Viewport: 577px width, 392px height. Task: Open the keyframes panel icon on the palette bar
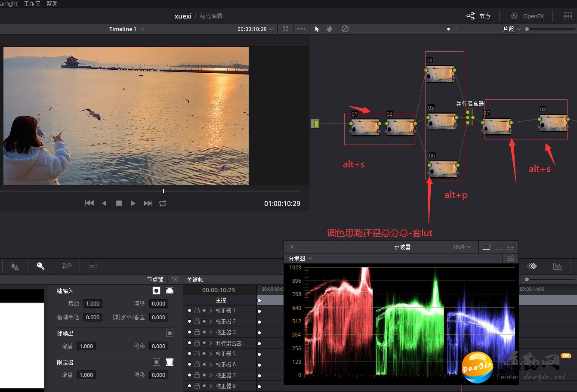tap(532, 266)
